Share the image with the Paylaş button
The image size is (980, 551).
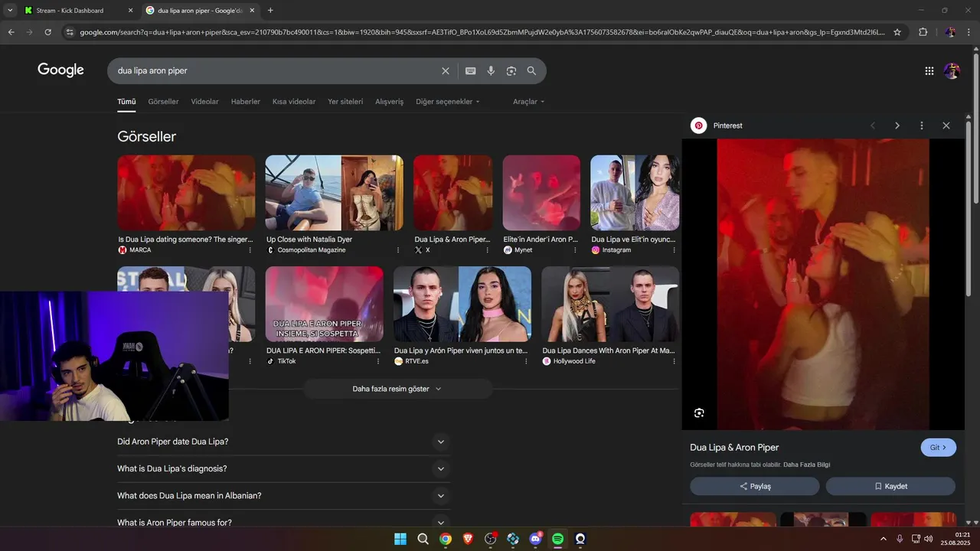(x=755, y=486)
